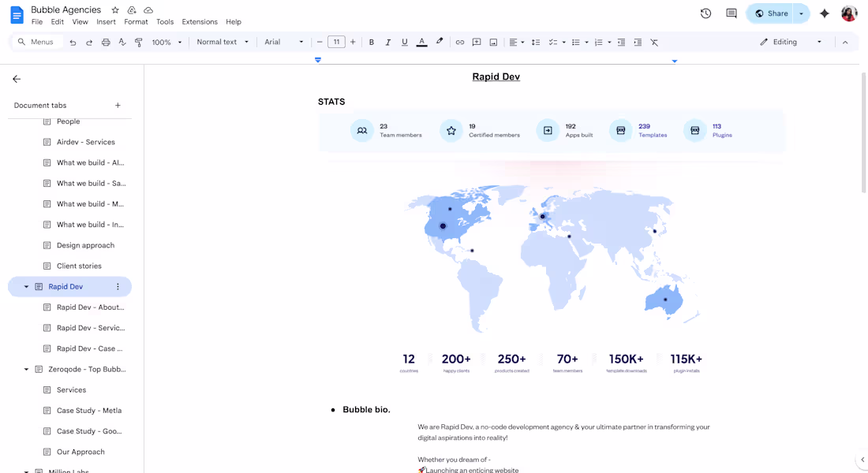868x473 pixels.
Task: Open the text alignment dropdown
Action: point(517,42)
